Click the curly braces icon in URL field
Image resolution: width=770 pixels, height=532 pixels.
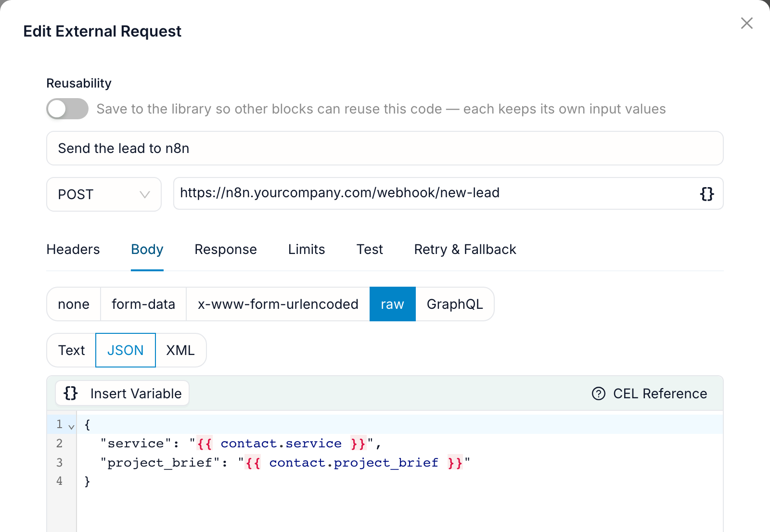[707, 194]
